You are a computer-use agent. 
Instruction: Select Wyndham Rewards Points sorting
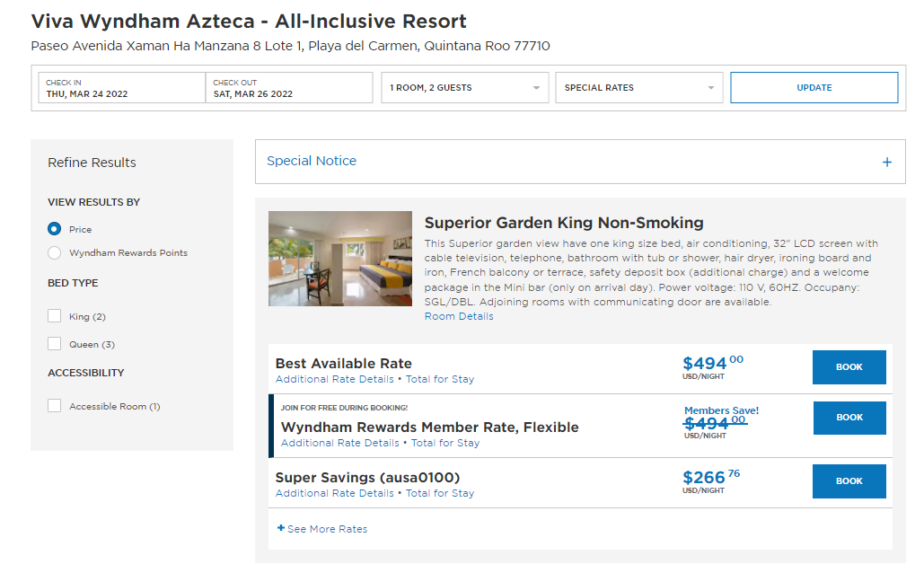pyautogui.click(x=54, y=252)
